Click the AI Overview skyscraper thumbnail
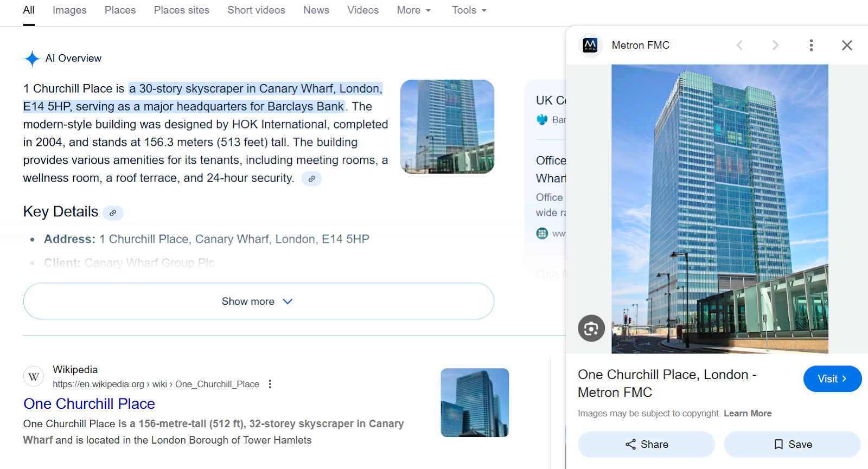Viewport: 868px width, 469px height. pyautogui.click(x=447, y=126)
